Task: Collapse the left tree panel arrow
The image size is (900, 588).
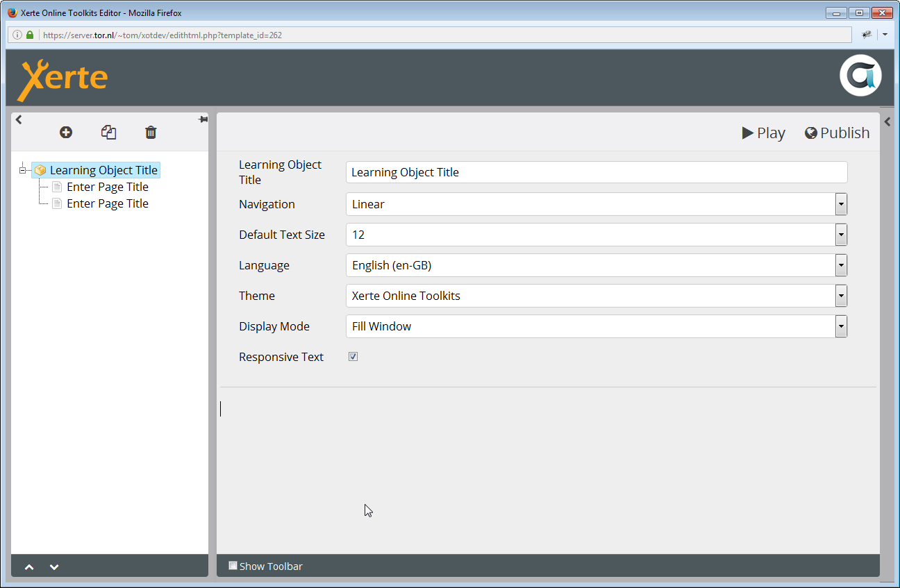Action: click(19, 119)
